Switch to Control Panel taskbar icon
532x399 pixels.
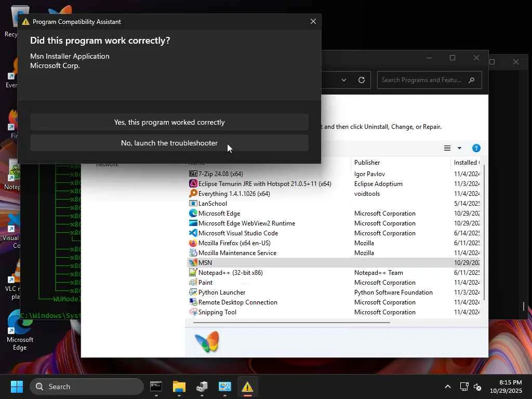pyautogui.click(x=224, y=387)
